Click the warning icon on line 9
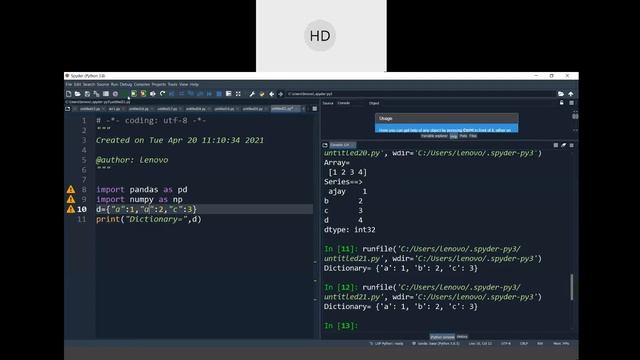640x360 pixels. (x=71, y=199)
